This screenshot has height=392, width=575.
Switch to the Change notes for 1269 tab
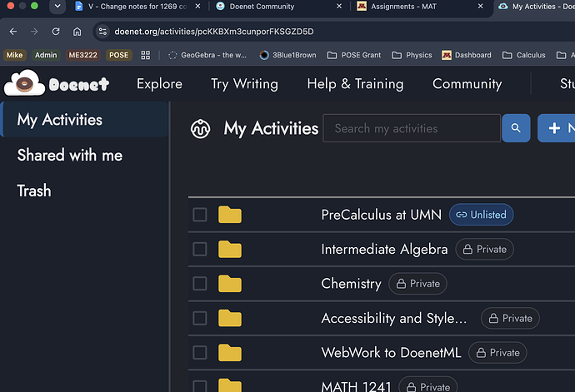pos(138,6)
